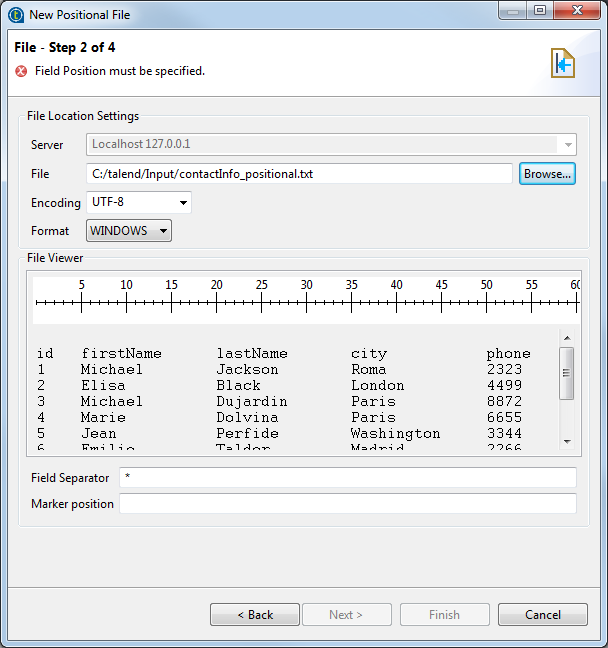Image resolution: width=608 pixels, height=648 pixels.
Task: Click the 'city' header text in viewer
Action: [369, 354]
